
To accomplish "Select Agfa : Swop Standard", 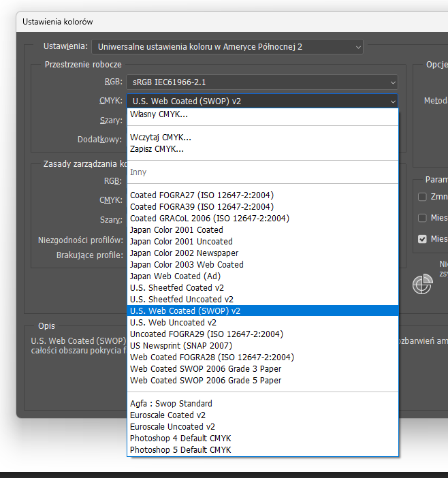I will [263, 404].
